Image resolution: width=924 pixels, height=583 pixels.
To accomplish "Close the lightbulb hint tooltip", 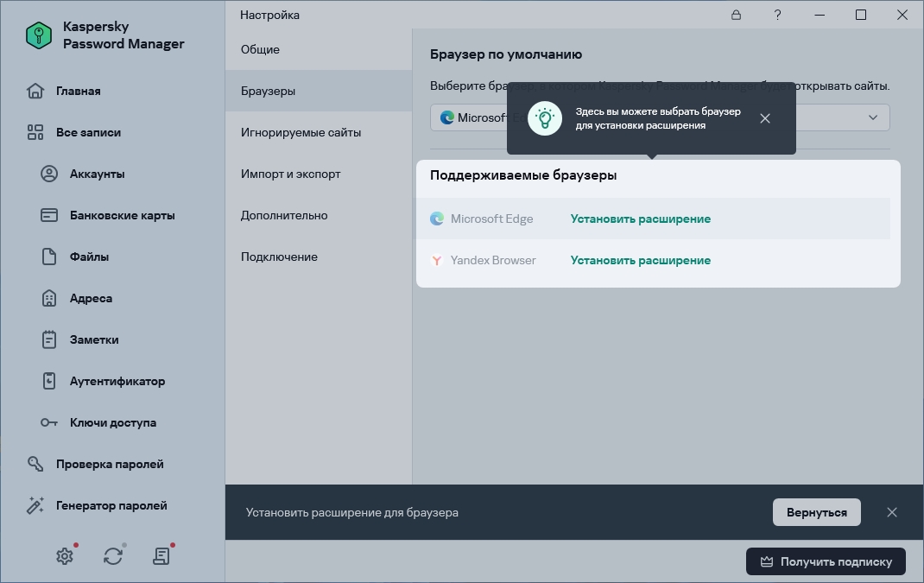I will tap(765, 118).
